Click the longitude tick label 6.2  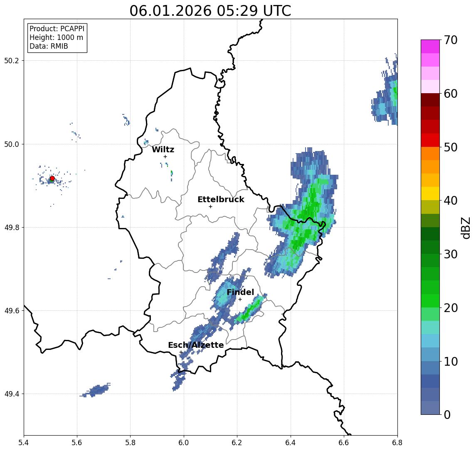pos(237,443)
